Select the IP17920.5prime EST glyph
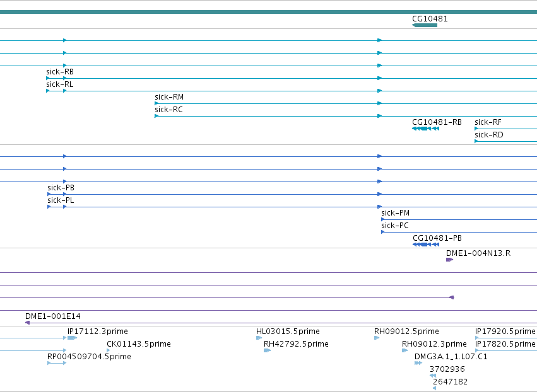The width and height of the screenshot is (537, 392). pos(506,338)
